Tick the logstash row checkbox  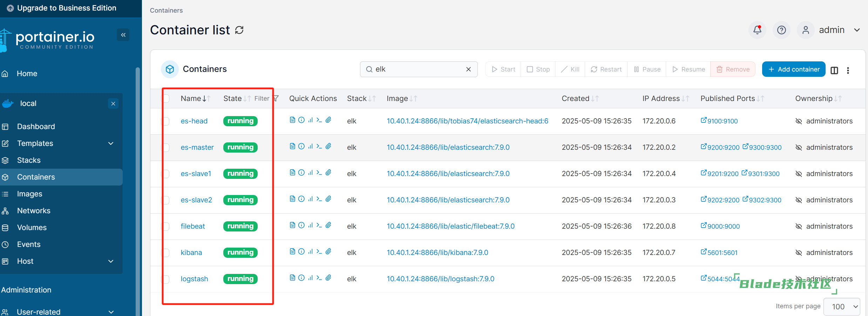click(x=165, y=279)
